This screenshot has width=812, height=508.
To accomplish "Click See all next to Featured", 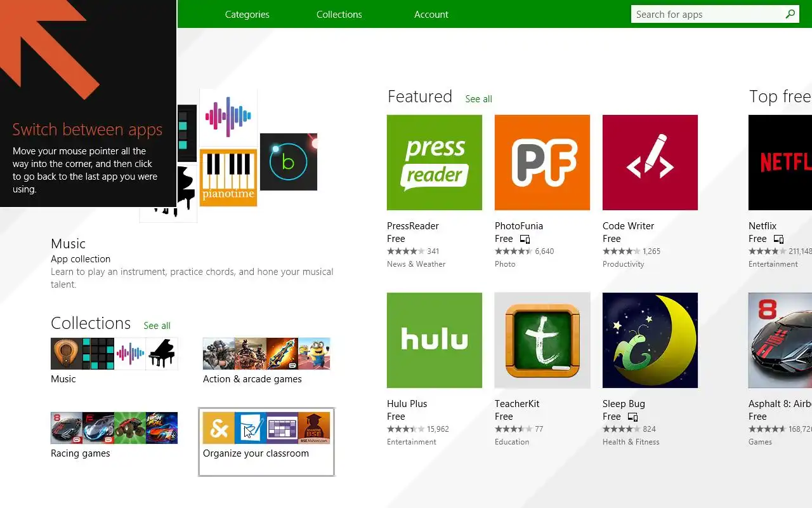I will pyautogui.click(x=478, y=99).
